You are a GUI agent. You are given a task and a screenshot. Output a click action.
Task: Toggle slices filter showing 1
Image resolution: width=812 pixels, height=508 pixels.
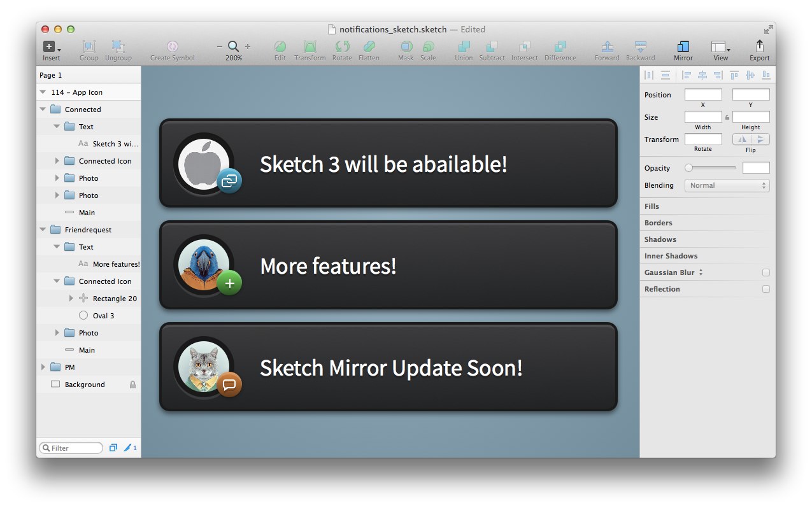coord(130,448)
